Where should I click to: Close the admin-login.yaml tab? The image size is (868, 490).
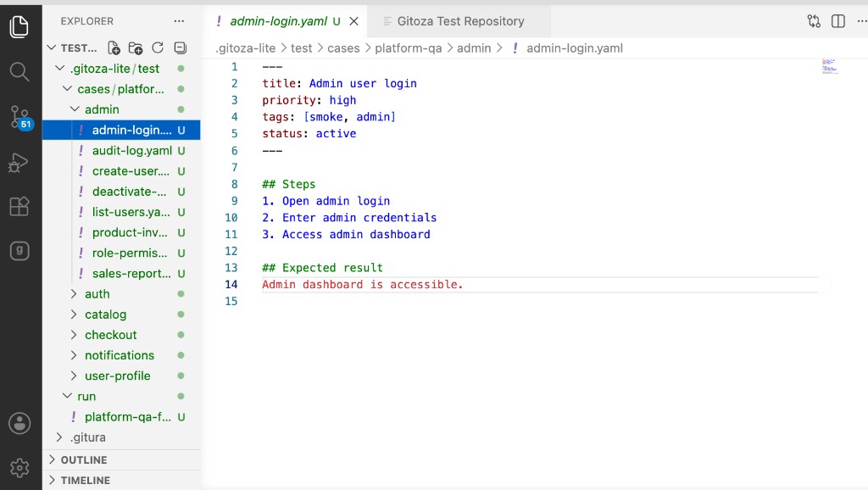point(354,21)
